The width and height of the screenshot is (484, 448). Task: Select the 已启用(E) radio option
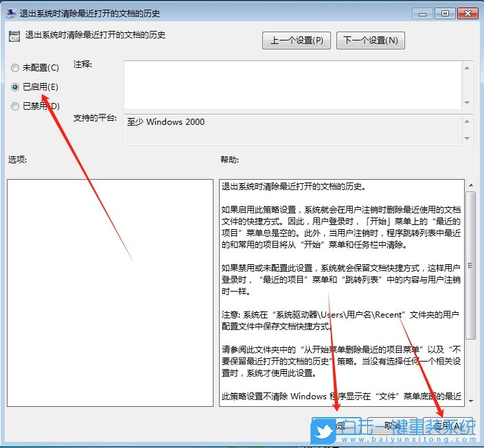(34, 87)
